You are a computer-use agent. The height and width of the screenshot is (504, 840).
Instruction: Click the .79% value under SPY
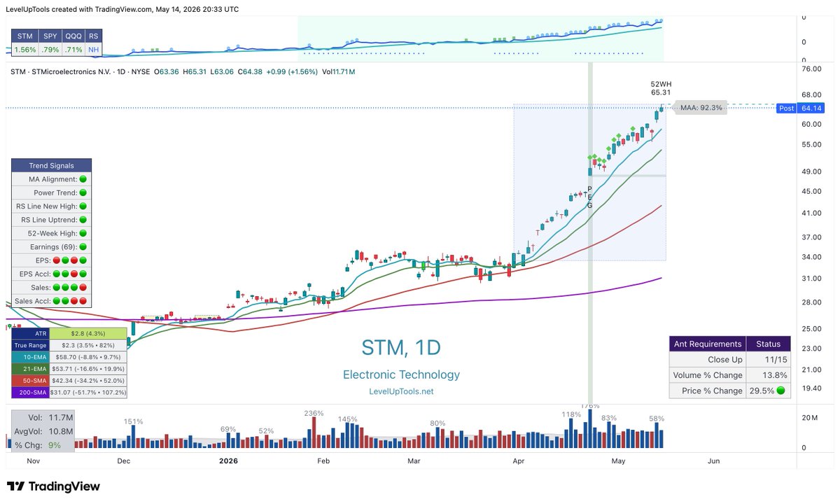pyautogui.click(x=50, y=50)
